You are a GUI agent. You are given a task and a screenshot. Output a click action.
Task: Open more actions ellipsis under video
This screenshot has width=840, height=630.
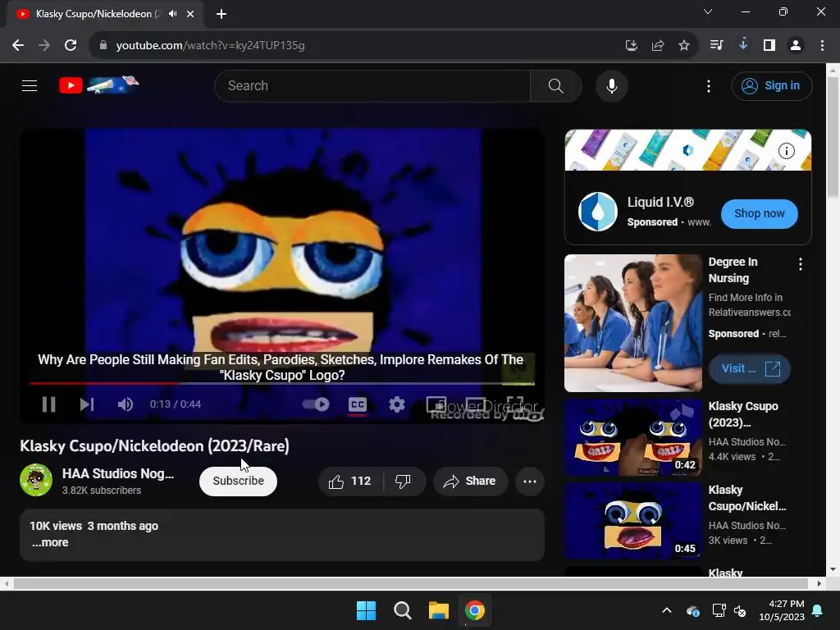pos(530,481)
